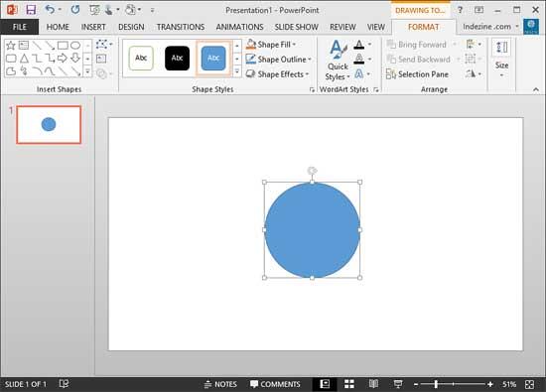Click the Repeat/Redo icon

point(75,10)
